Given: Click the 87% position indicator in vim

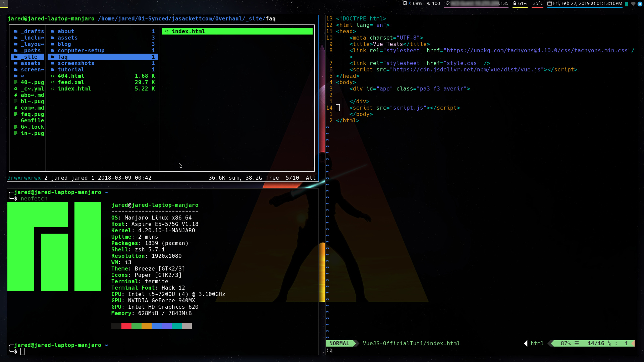Looking at the screenshot, I should [566, 344].
